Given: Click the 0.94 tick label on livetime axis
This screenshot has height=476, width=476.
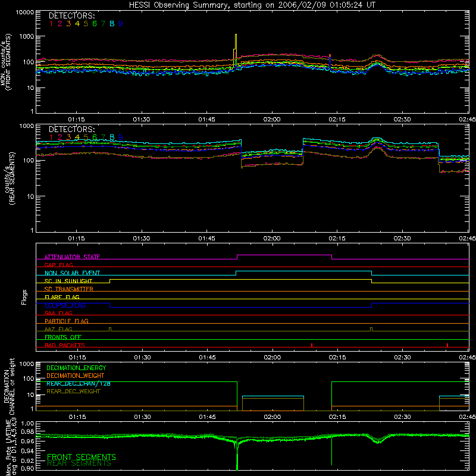Looking at the screenshot, I should (27, 451).
